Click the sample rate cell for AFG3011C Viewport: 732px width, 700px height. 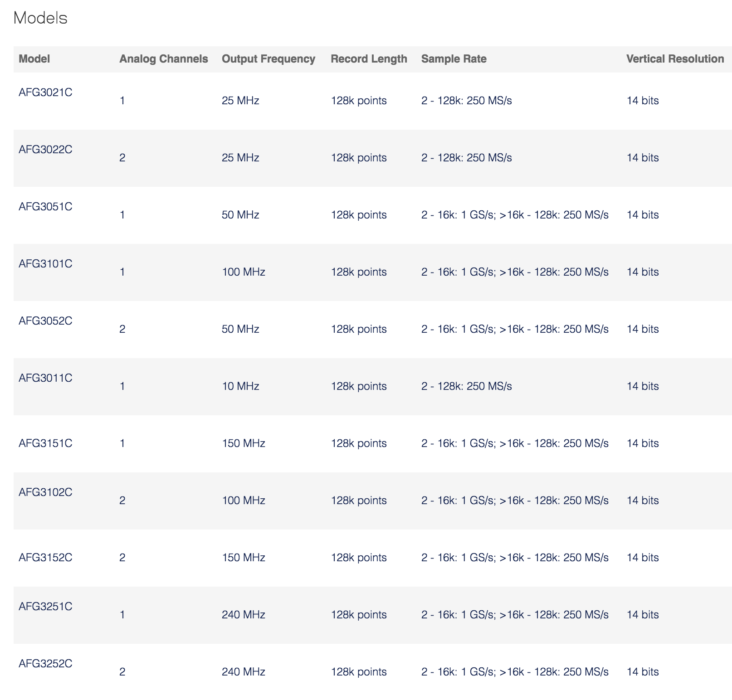coord(466,386)
